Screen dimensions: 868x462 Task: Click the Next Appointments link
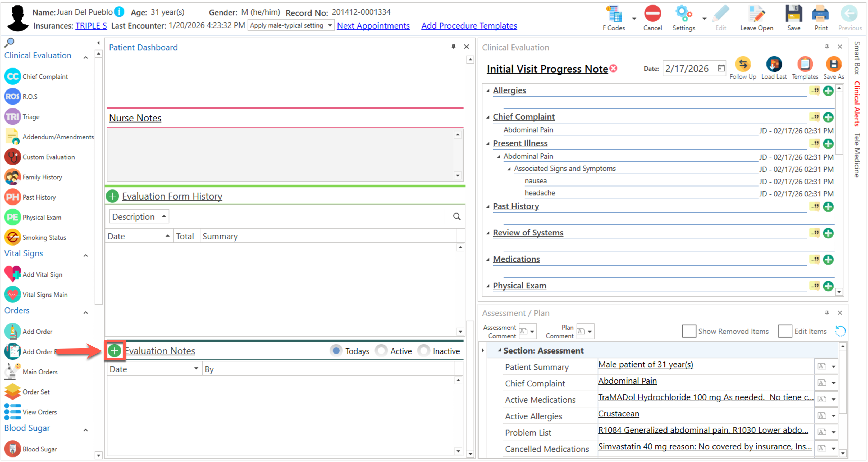pos(373,26)
